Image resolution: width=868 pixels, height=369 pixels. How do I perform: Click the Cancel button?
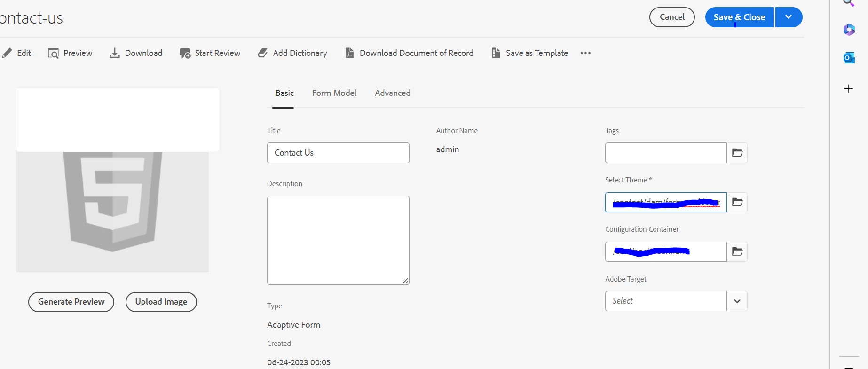672,17
